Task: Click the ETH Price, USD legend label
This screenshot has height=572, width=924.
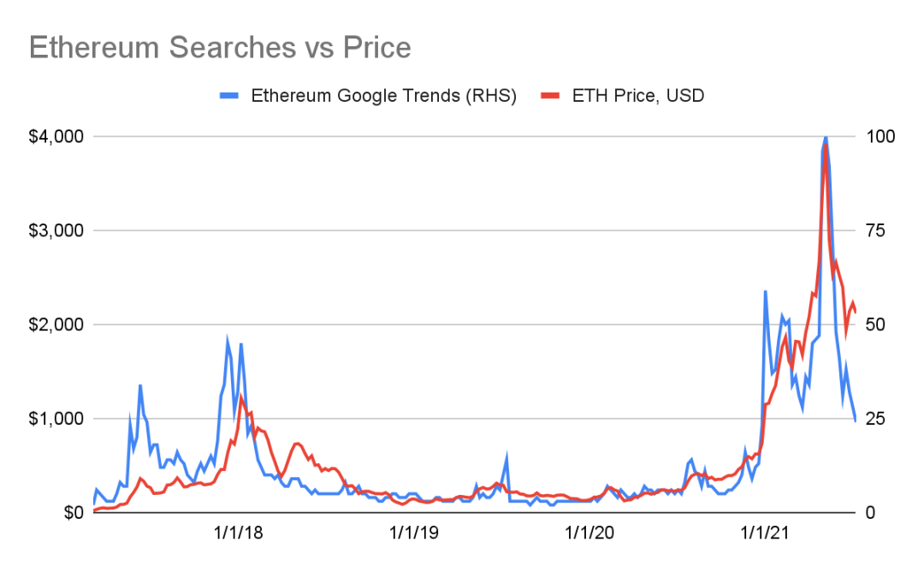Action: click(x=638, y=96)
